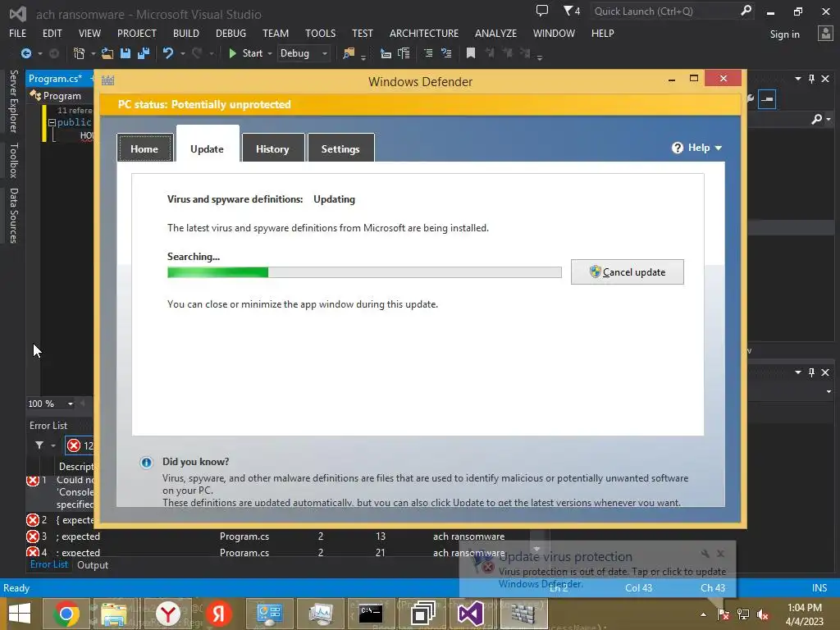Open the Command Prompt taskbar icon
Image resolution: width=840 pixels, height=630 pixels.
pyautogui.click(x=371, y=614)
